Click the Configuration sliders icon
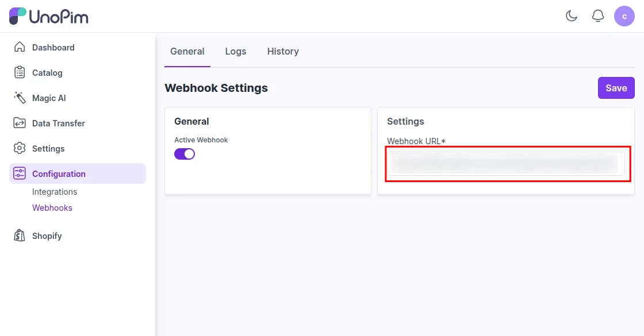 [x=20, y=173]
